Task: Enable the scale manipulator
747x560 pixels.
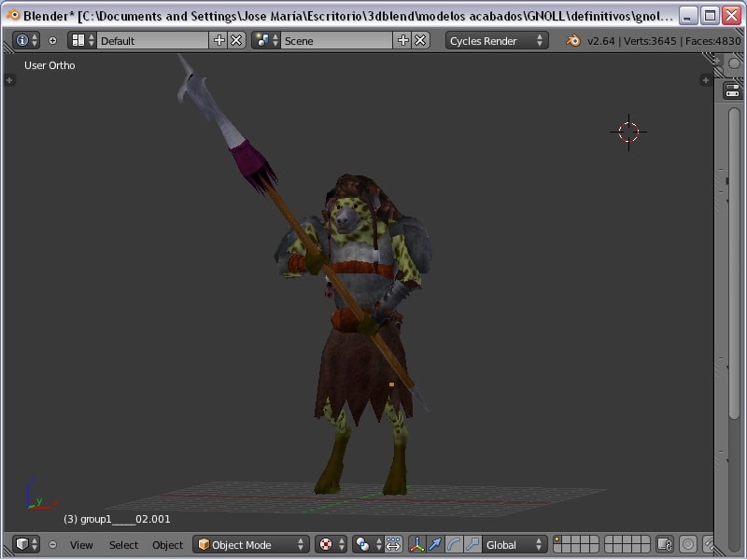Action: [x=472, y=544]
